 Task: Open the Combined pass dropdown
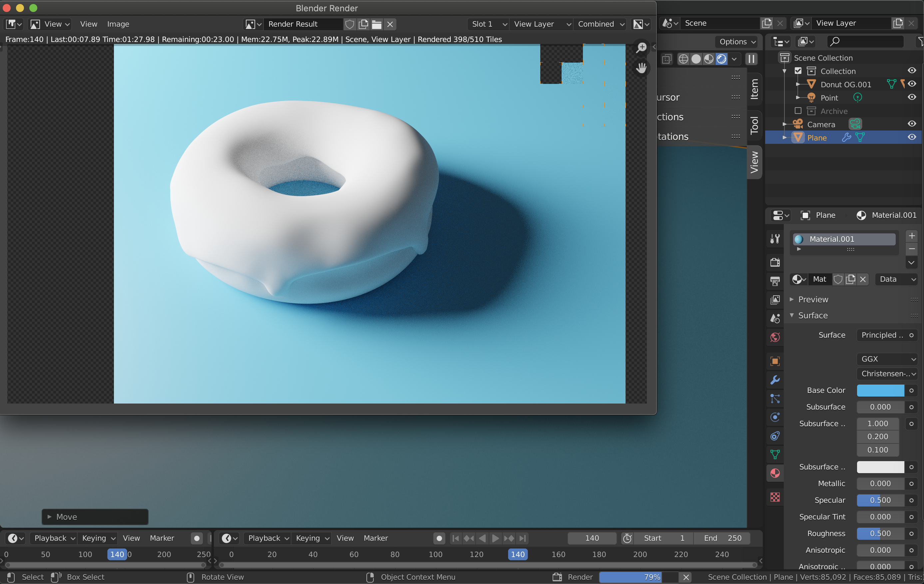tap(601, 24)
